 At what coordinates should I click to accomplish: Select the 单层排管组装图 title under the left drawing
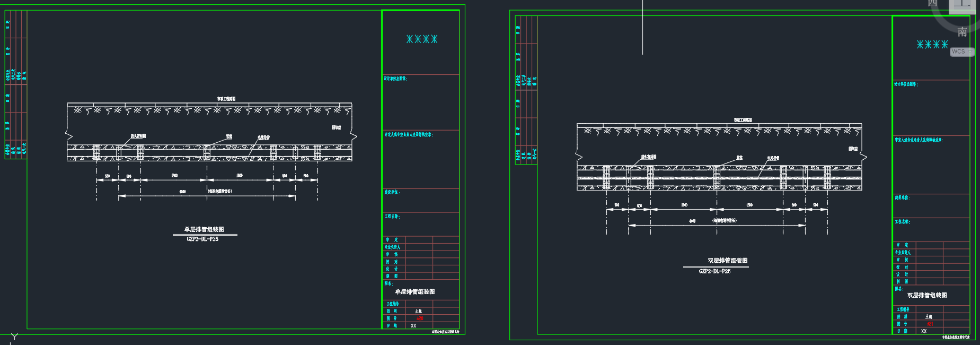click(204, 229)
